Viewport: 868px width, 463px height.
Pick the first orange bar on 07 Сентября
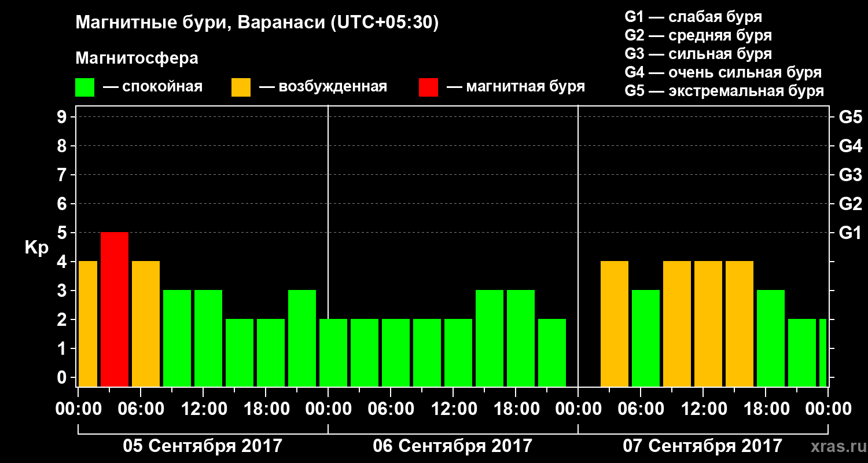615,324
